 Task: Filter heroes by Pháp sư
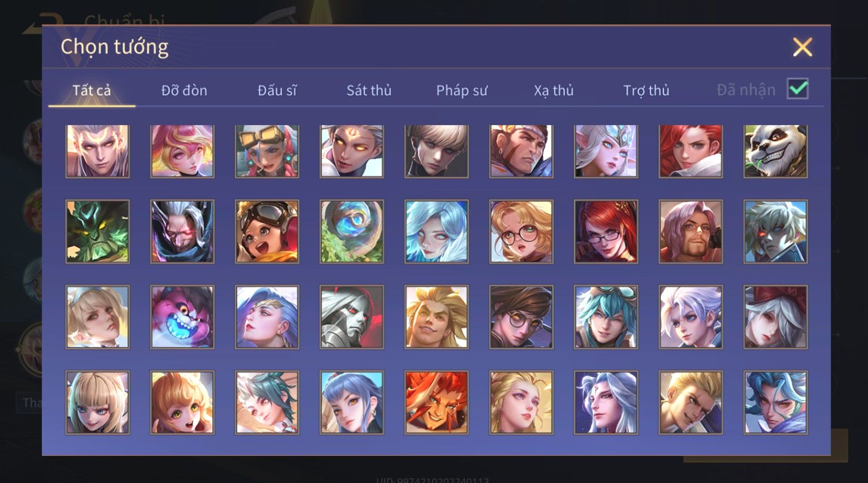461,90
